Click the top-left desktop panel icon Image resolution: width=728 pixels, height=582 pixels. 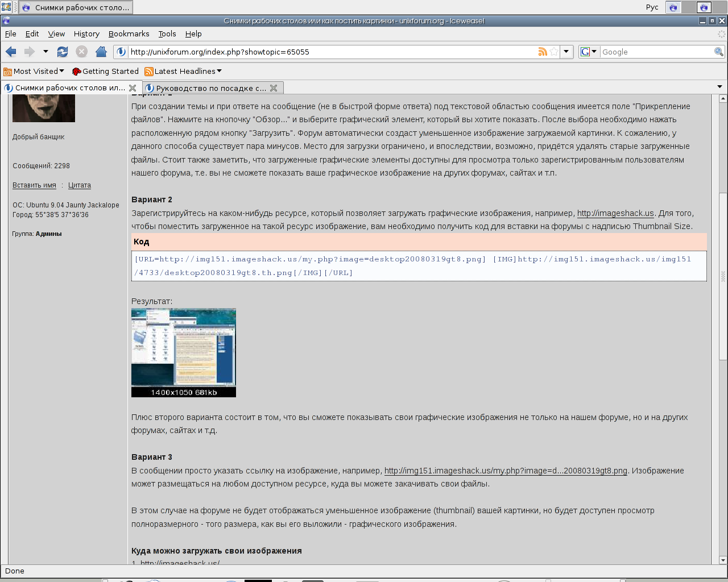point(6,7)
